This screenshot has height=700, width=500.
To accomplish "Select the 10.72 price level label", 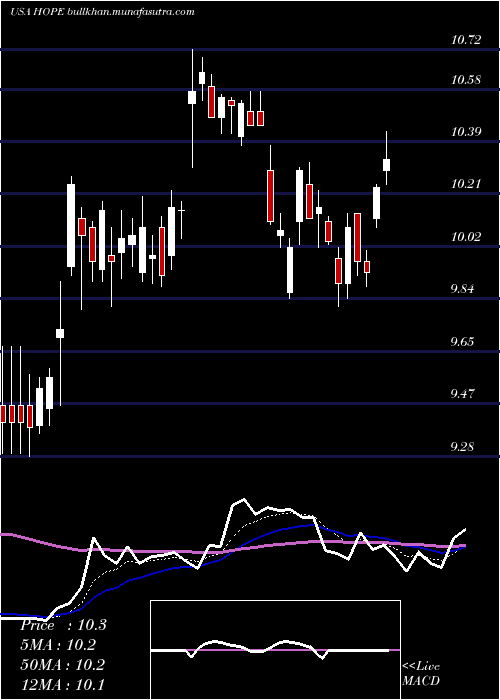I will [466, 40].
